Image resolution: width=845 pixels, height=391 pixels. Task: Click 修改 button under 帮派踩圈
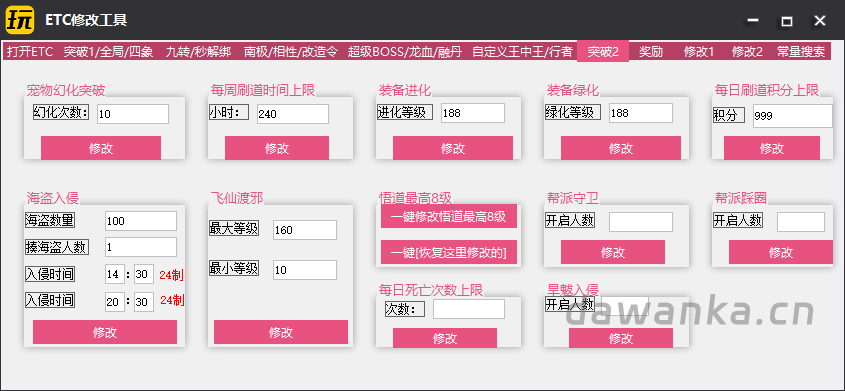point(781,252)
